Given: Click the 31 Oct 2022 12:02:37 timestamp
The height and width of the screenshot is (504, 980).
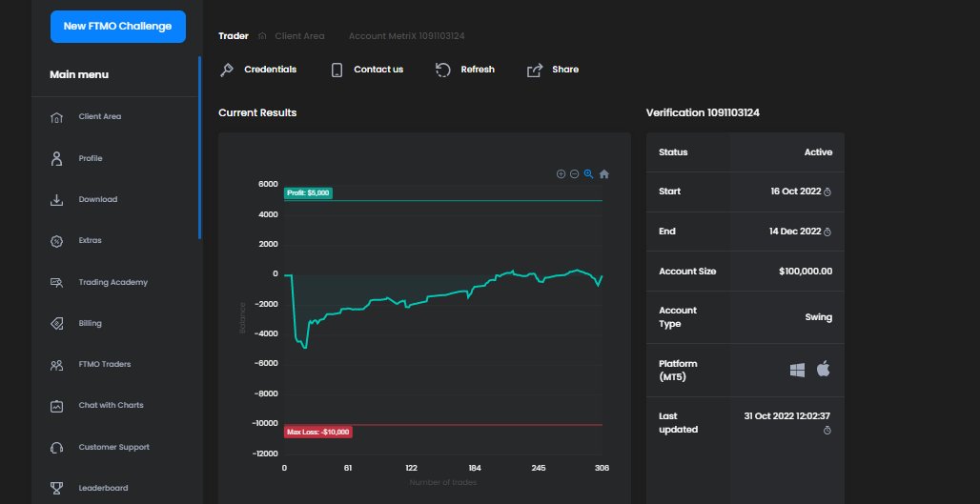Looking at the screenshot, I should tap(786, 416).
